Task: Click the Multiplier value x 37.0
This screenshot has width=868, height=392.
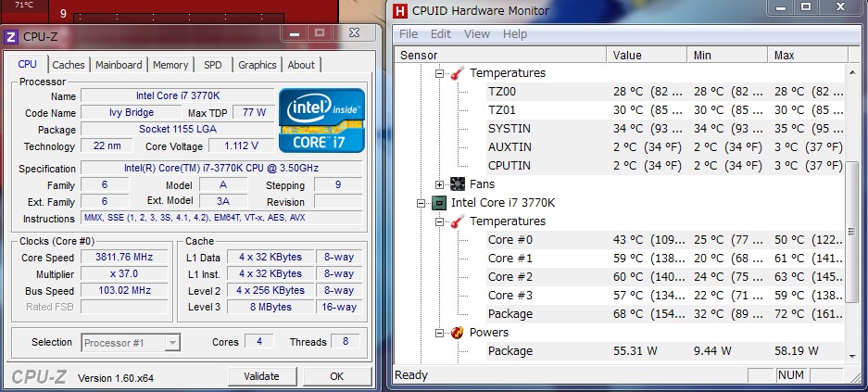Action: [x=124, y=274]
